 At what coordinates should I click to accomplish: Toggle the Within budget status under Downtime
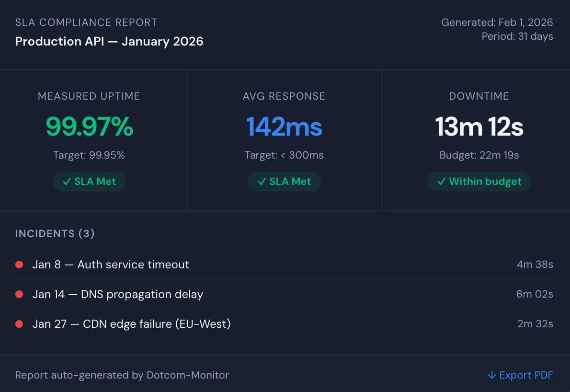(479, 181)
